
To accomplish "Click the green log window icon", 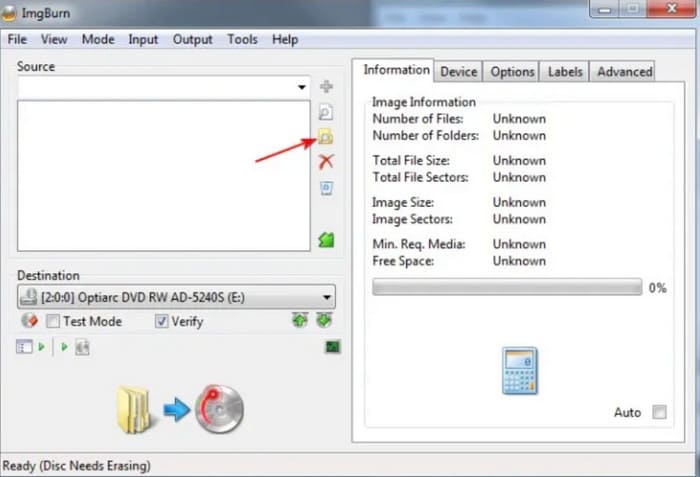I will click(333, 347).
